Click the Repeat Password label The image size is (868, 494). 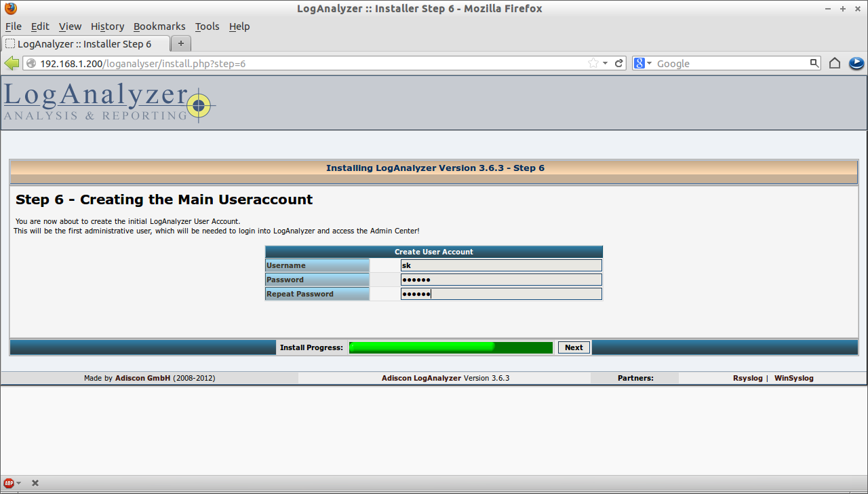pos(300,294)
